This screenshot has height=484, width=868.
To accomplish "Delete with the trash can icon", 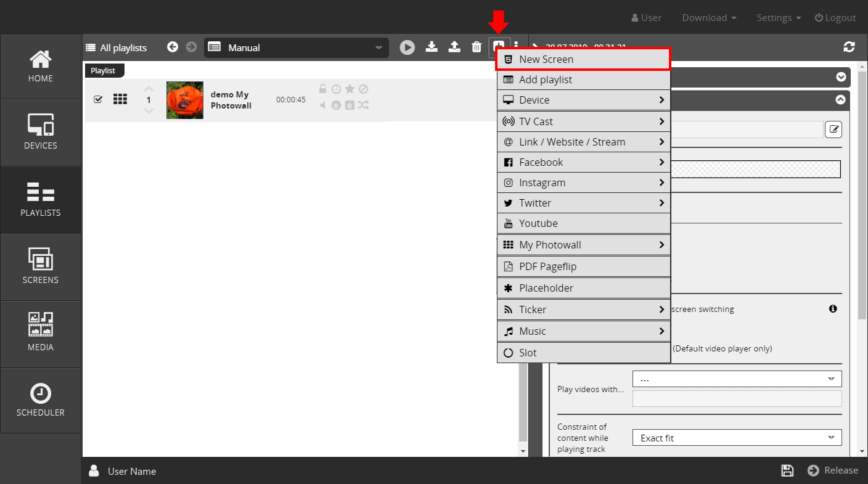I will click(477, 47).
